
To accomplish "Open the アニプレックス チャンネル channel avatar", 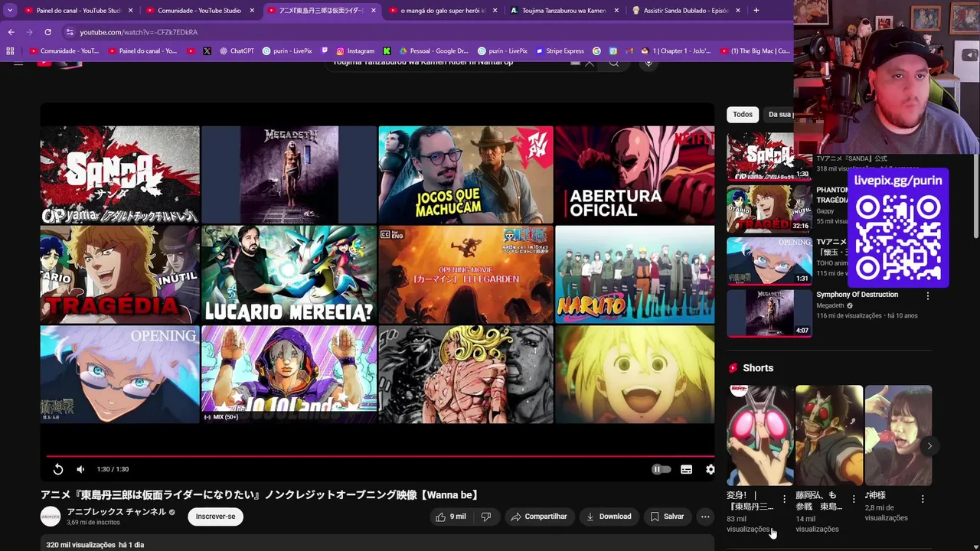I will click(51, 517).
